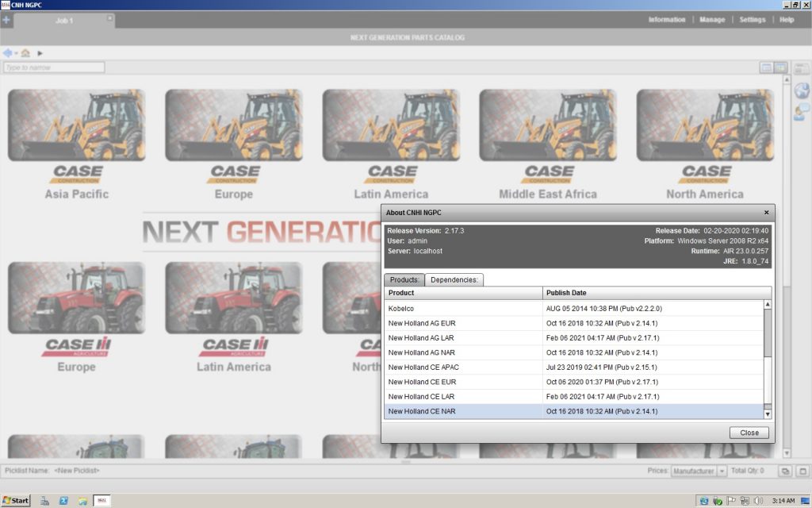
Task: Expand the Prices Manufacturer dropdown
Action: [x=722, y=471]
